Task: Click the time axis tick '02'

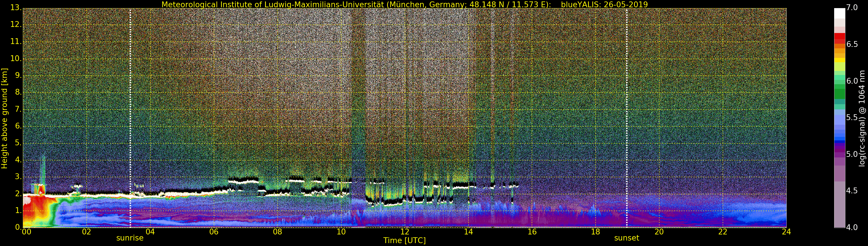Action: click(x=87, y=232)
